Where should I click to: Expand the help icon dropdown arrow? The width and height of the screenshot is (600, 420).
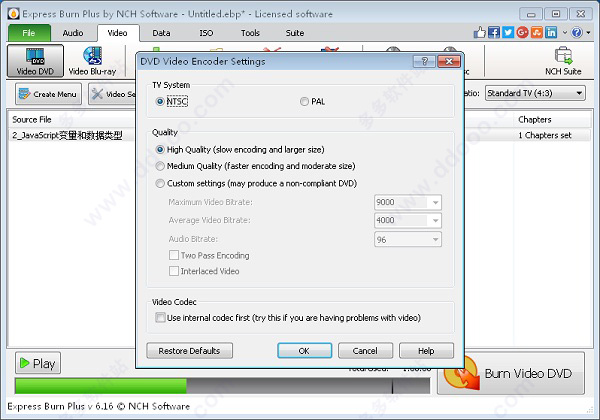coord(588,33)
